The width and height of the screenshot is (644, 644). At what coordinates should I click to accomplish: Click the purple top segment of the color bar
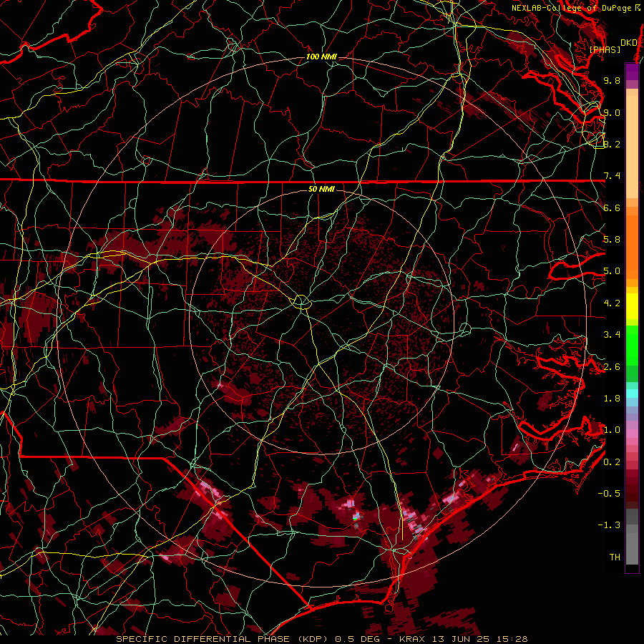632,72
